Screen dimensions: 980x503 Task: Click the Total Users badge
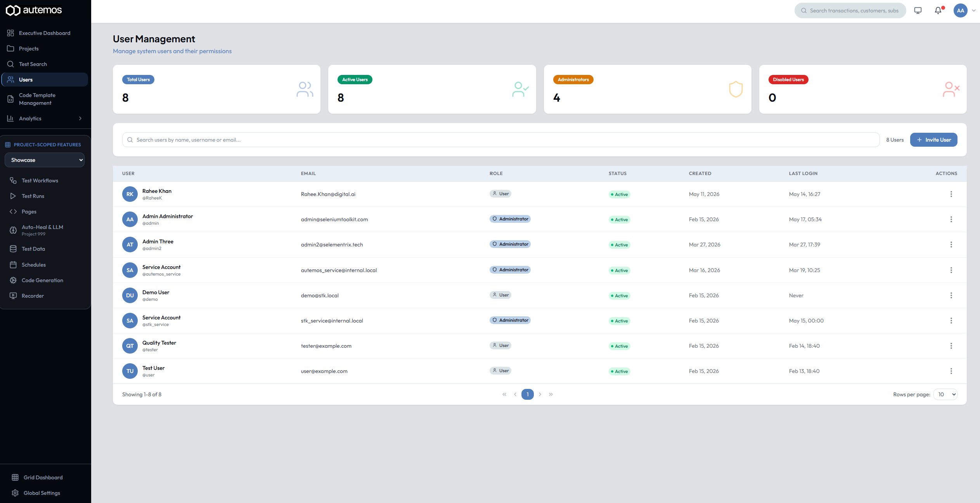coord(138,80)
